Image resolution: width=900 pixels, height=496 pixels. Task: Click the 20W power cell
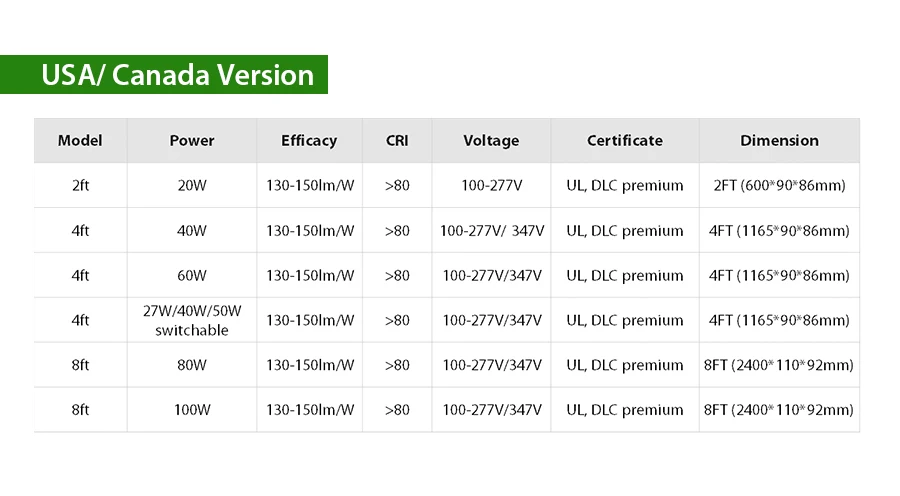point(192,186)
